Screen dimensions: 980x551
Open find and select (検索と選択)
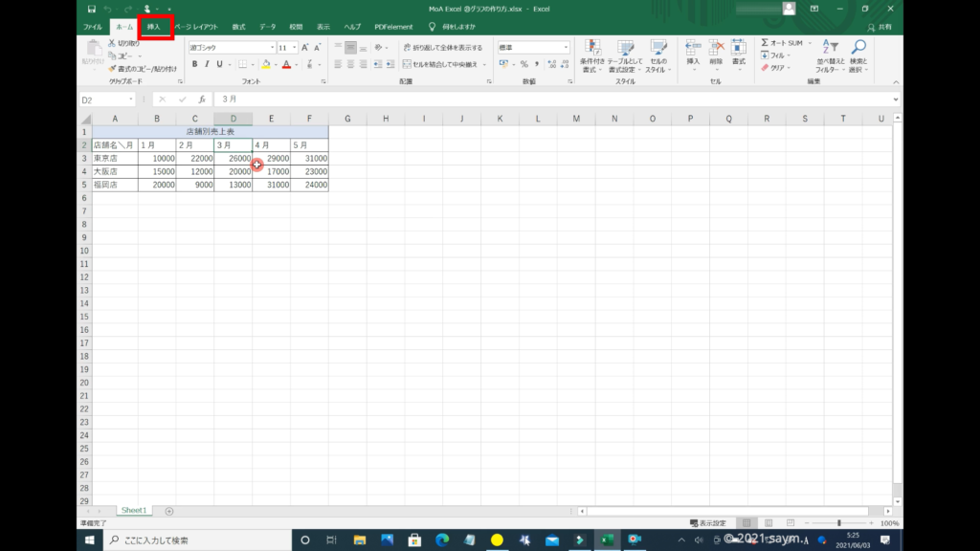pyautogui.click(x=858, y=55)
